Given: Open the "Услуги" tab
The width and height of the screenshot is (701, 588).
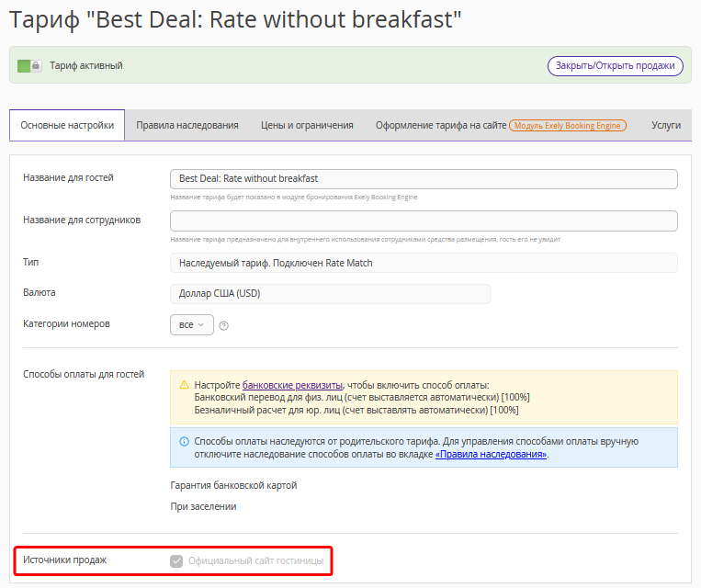Looking at the screenshot, I should click(x=666, y=126).
